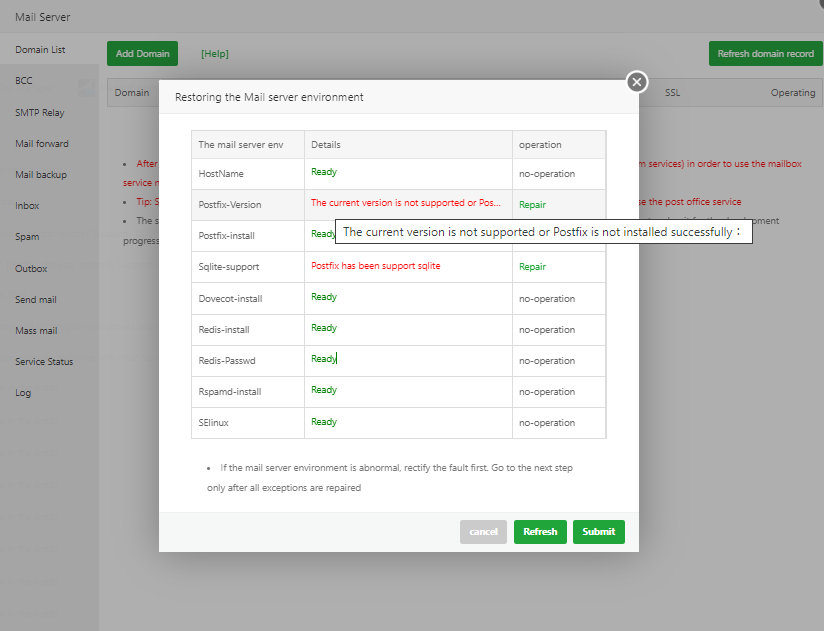Open the Log section
The image size is (824, 631).
(x=23, y=393)
